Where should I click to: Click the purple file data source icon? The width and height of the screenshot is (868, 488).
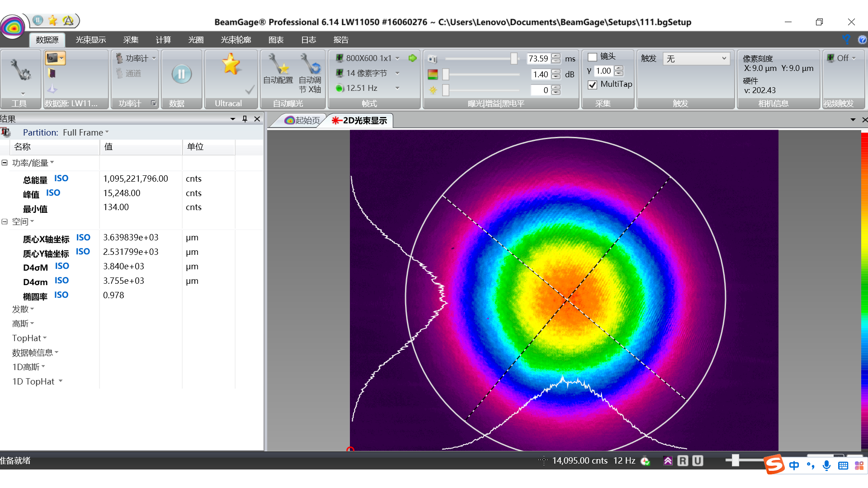(52, 73)
